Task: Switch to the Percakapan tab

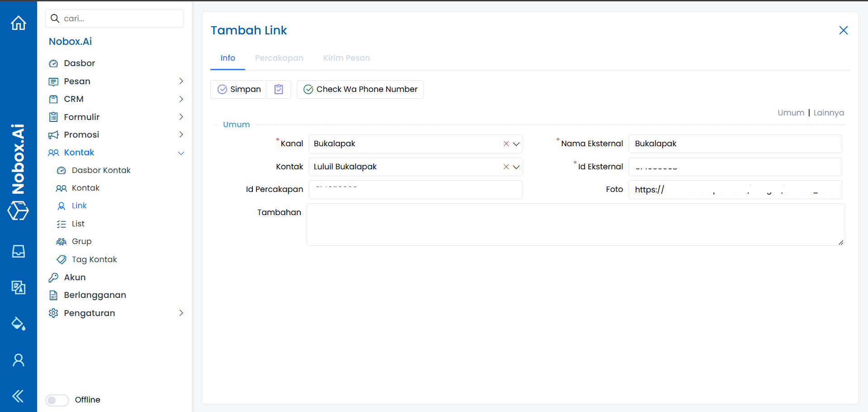Action: [x=279, y=58]
